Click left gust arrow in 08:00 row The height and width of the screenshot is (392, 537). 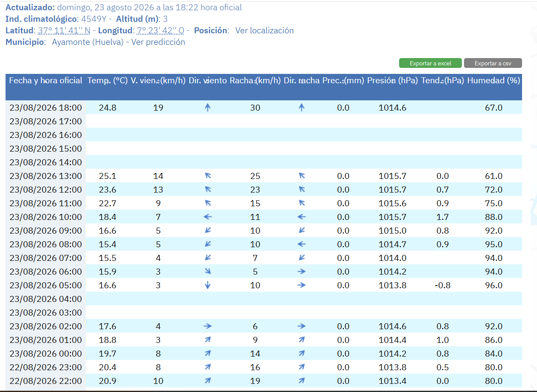pos(301,244)
